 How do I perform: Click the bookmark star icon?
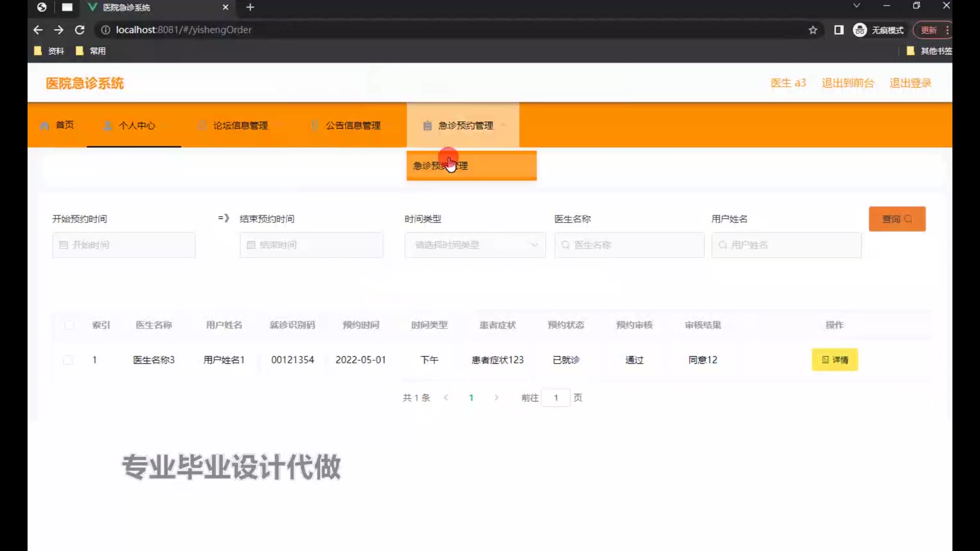click(813, 30)
